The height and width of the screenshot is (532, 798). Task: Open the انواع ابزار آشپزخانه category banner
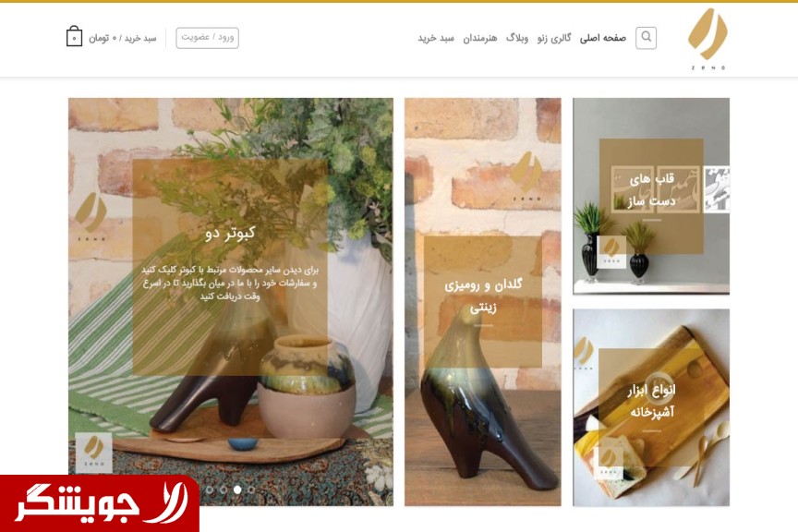click(x=651, y=407)
